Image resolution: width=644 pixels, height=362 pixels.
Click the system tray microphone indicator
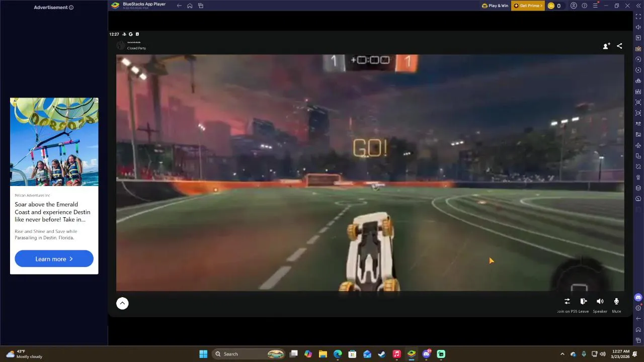pos(584,354)
